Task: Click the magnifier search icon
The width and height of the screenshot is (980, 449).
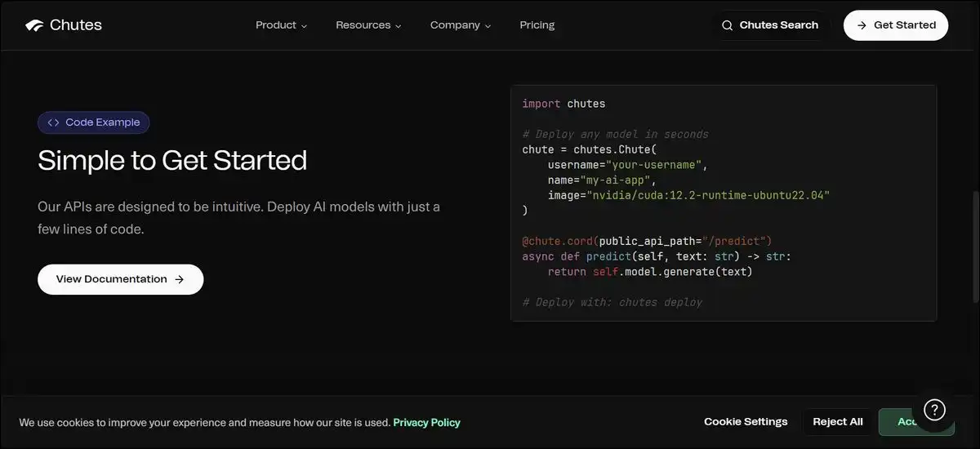Action: coord(727,25)
